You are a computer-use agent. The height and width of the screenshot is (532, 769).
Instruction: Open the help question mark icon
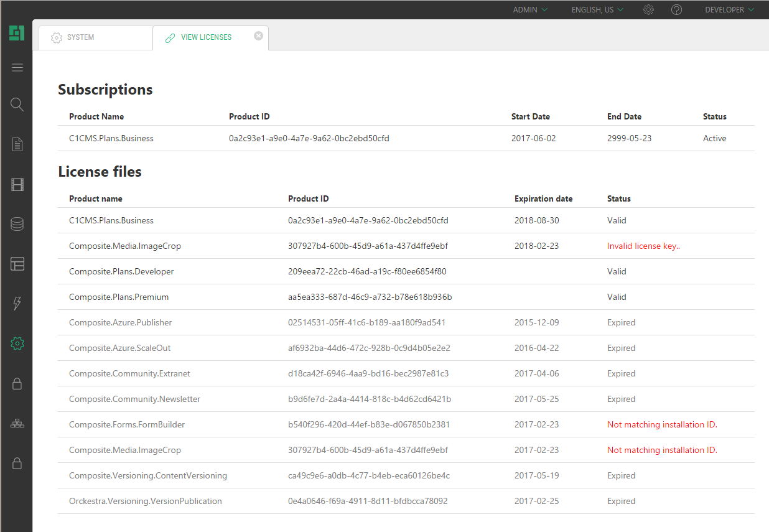[677, 10]
